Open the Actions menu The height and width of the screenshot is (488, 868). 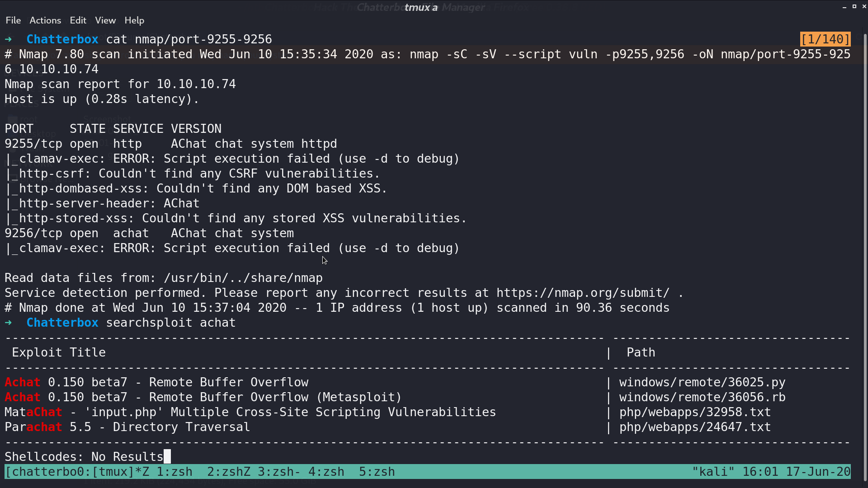point(45,20)
